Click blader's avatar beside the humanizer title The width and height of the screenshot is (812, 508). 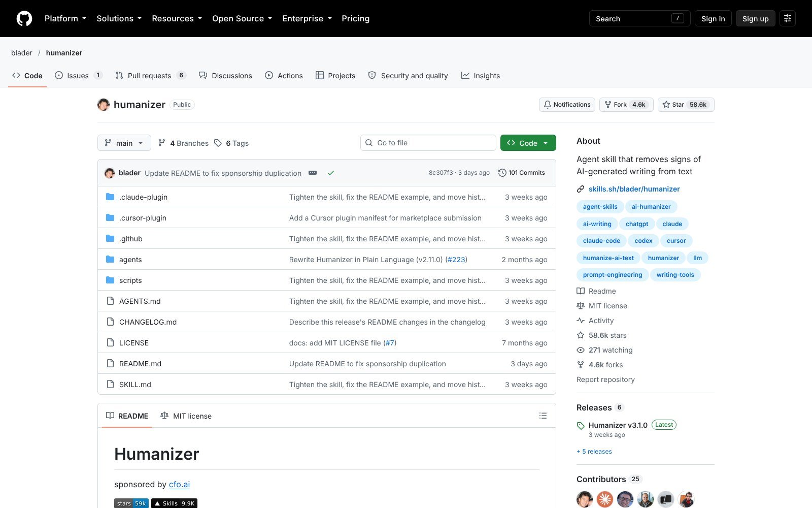click(104, 105)
